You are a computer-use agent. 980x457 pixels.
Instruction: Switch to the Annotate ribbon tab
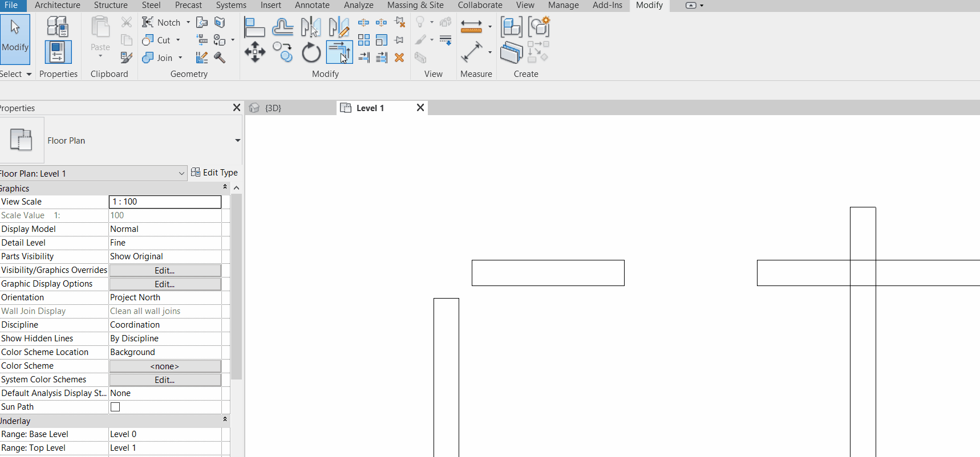coord(312,5)
